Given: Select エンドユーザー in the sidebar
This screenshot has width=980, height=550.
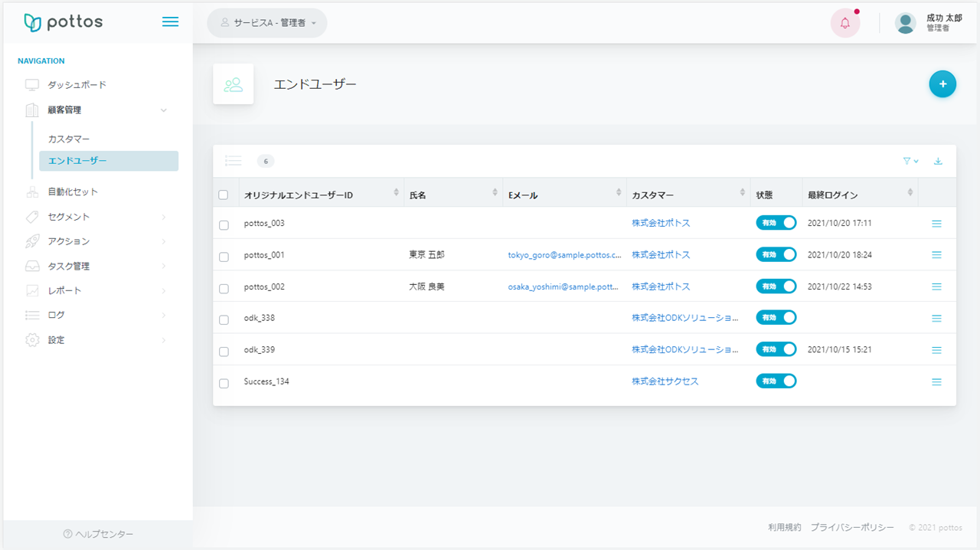Looking at the screenshot, I should 109,161.
